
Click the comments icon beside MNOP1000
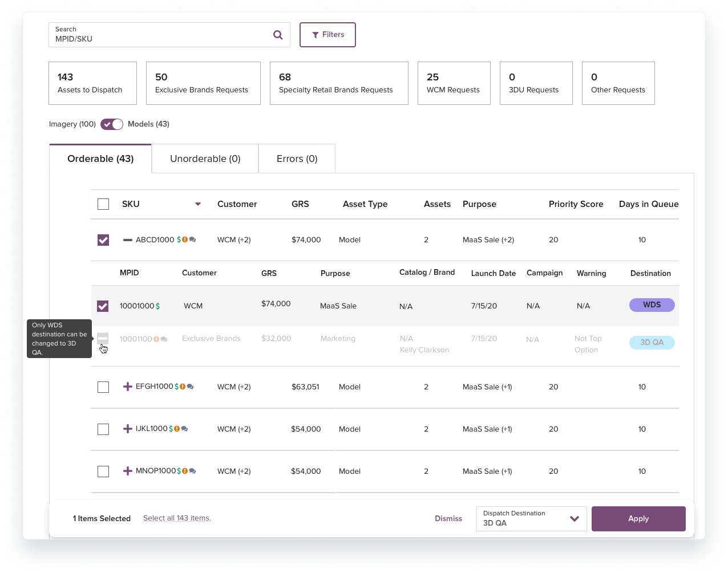click(192, 471)
